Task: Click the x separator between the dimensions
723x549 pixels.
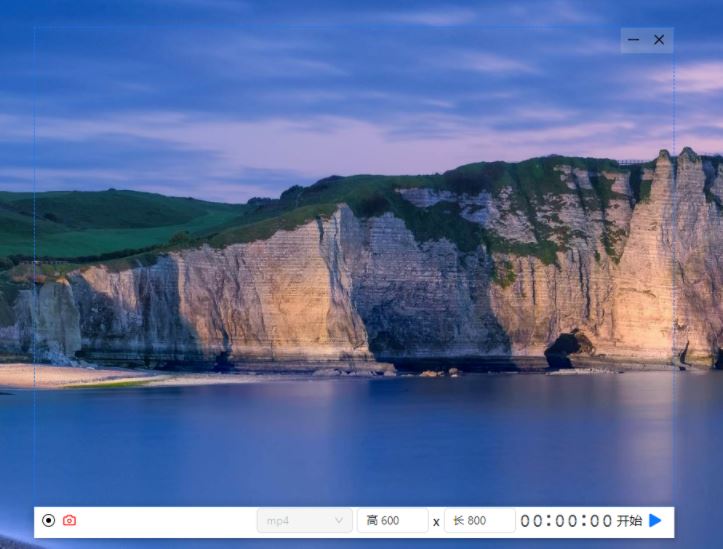Action: (436, 522)
